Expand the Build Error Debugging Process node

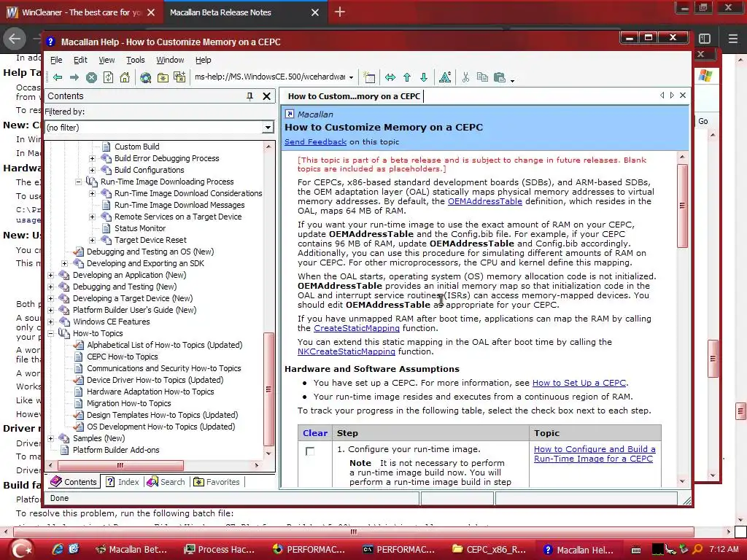tap(93, 158)
